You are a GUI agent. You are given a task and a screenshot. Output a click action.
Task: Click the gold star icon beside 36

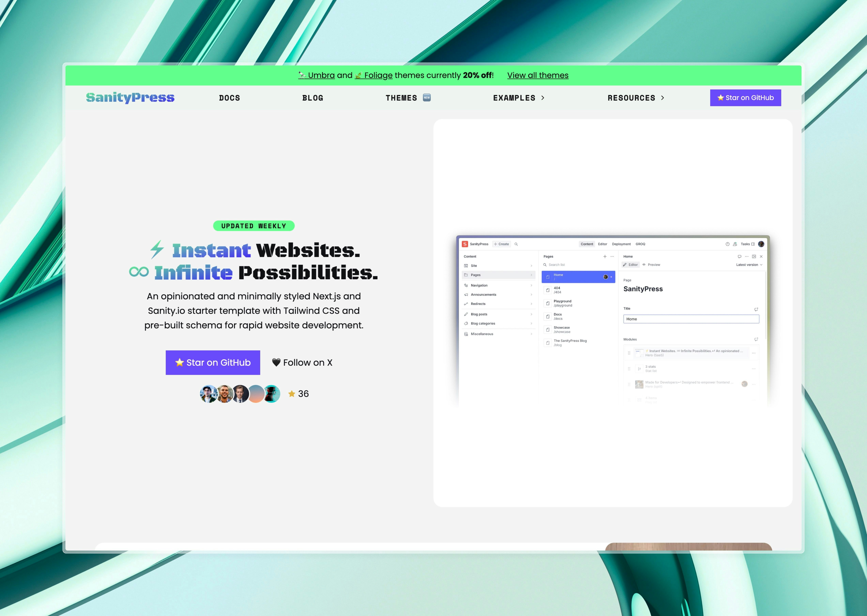[292, 394]
